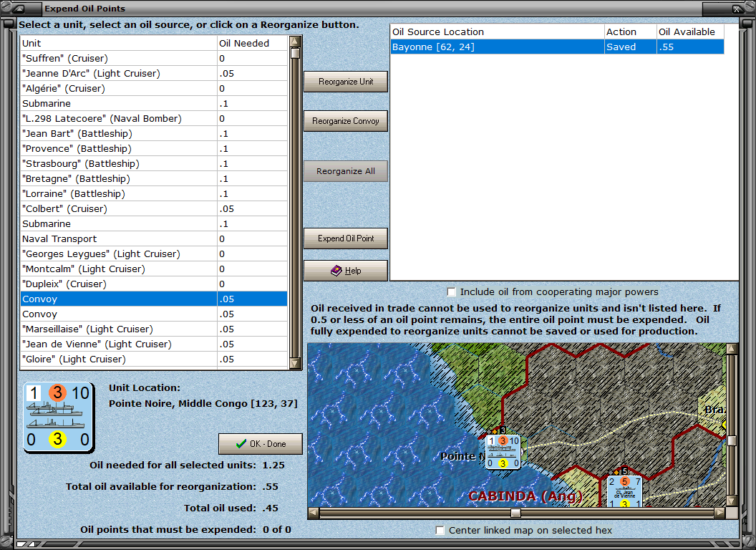Select the Naval Transport row
The width and height of the screenshot is (756, 550).
(x=154, y=238)
